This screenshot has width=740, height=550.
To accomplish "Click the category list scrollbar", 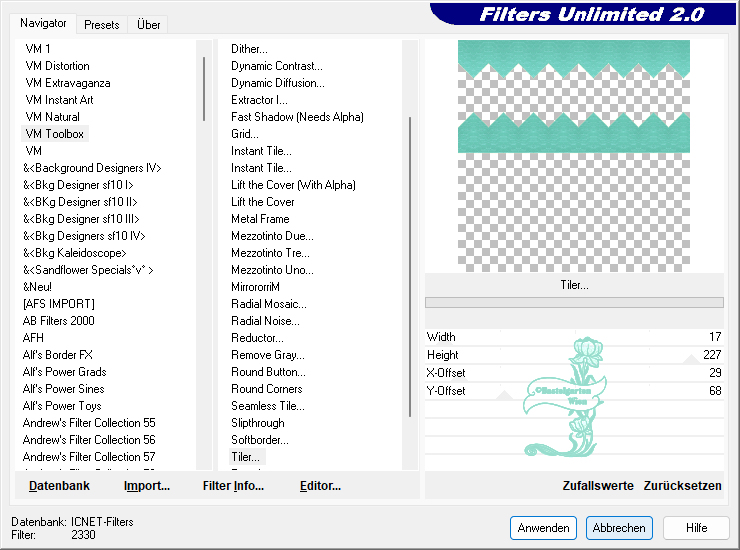I will [204, 90].
